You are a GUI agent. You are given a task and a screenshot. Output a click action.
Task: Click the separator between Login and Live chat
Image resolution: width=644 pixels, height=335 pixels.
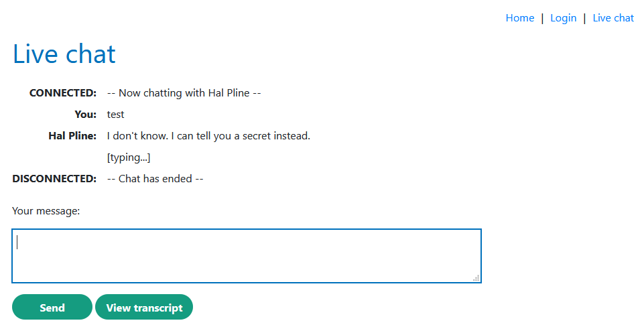(x=584, y=18)
